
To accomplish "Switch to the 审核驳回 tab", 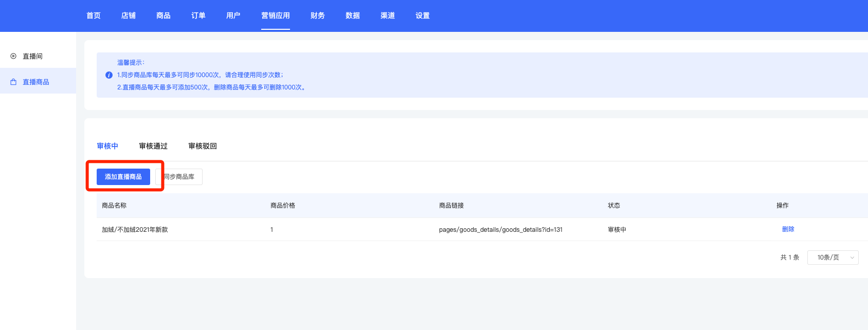I will tap(203, 146).
